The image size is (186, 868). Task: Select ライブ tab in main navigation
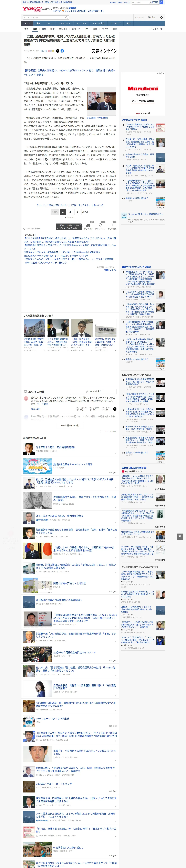coord(49,24)
